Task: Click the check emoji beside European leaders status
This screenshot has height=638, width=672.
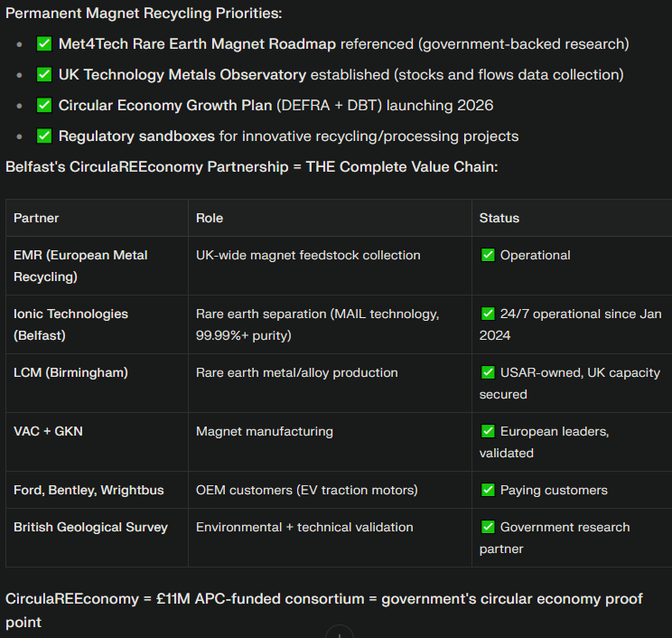Action: point(488,431)
